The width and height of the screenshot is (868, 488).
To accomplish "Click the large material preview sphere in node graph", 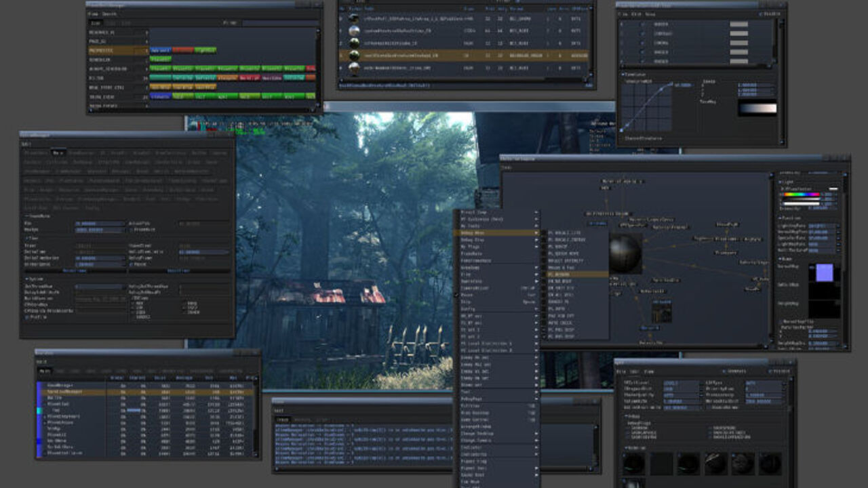I will click(625, 253).
